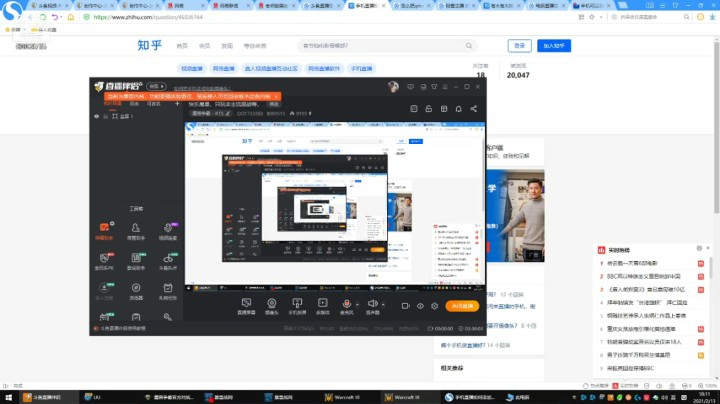Open the streaming settings gear icon
This screenshot has height=404, width=720.
tap(434, 306)
